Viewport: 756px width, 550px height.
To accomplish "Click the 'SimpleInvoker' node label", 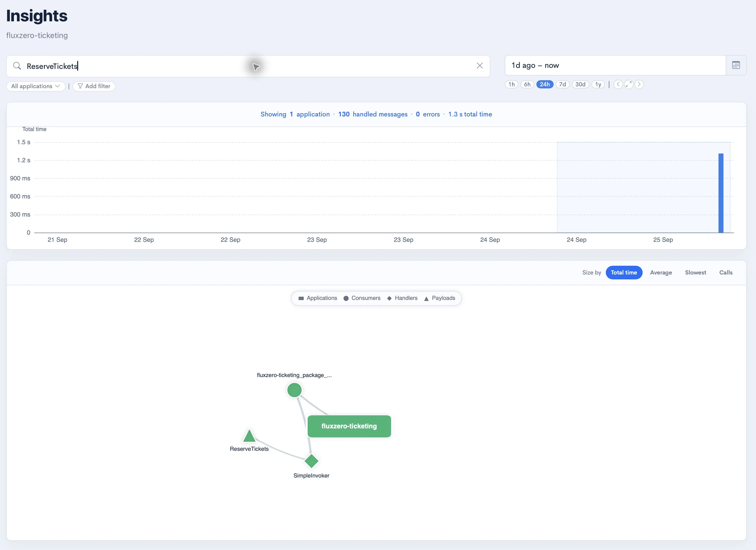I will (x=311, y=476).
